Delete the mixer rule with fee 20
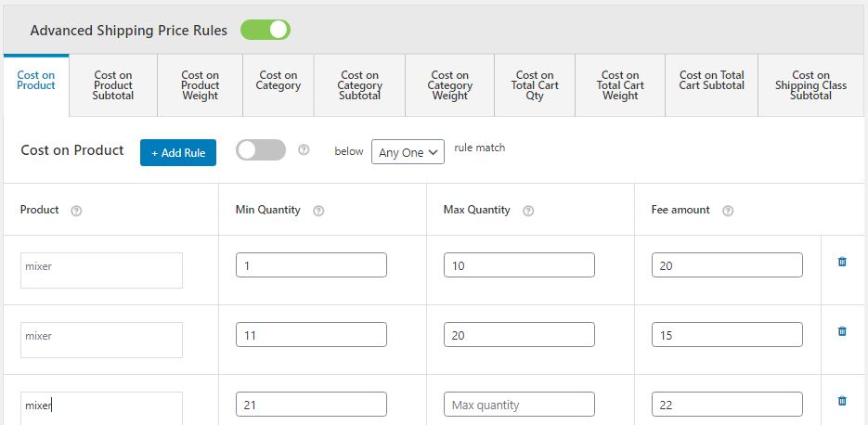The height and width of the screenshot is (425, 868). 842,262
